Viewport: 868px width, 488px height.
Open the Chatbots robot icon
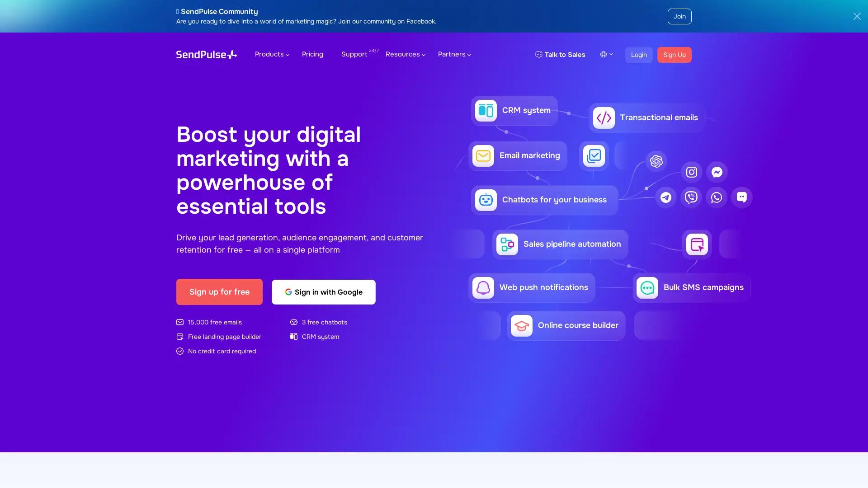point(485,200)
